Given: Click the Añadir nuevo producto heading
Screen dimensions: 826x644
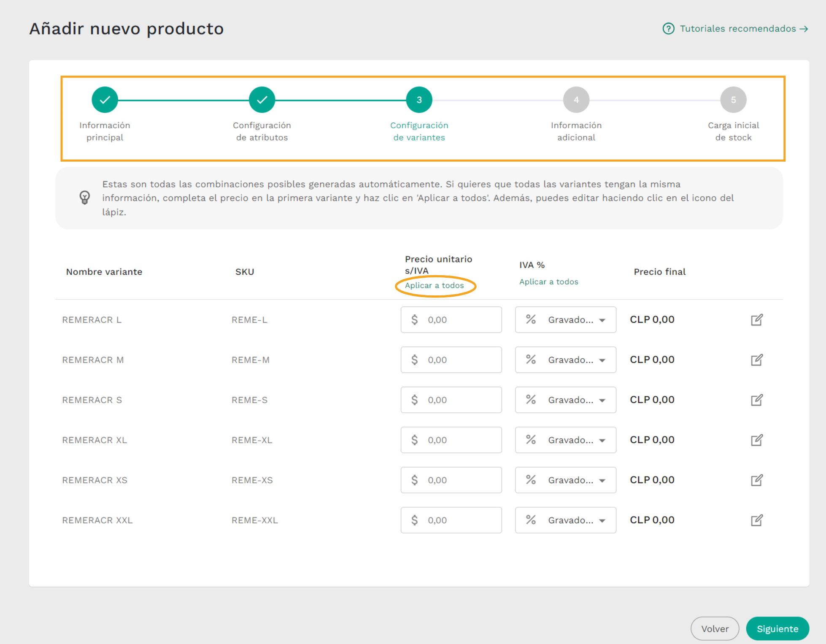Looking at the screenshot, I should tap(127, 29).
